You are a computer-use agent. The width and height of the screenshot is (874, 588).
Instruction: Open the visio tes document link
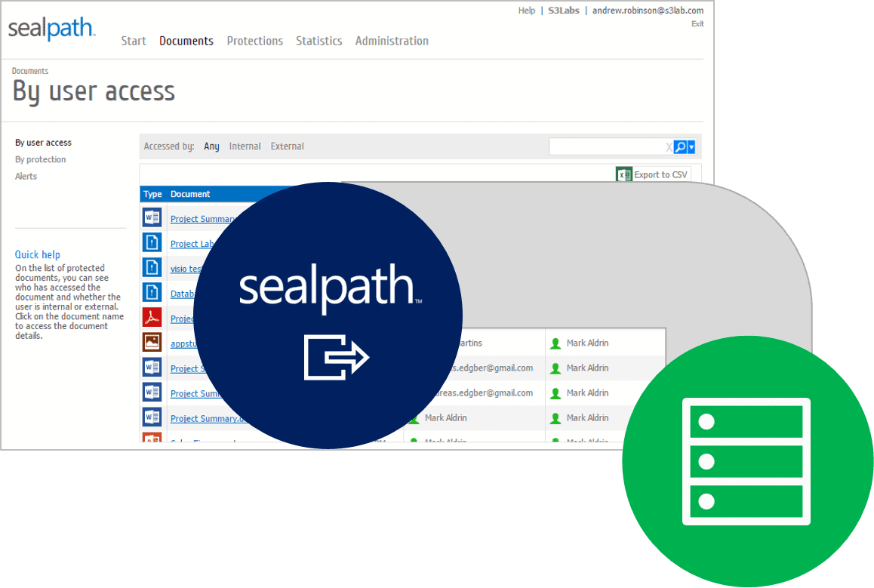coord(186,269)
